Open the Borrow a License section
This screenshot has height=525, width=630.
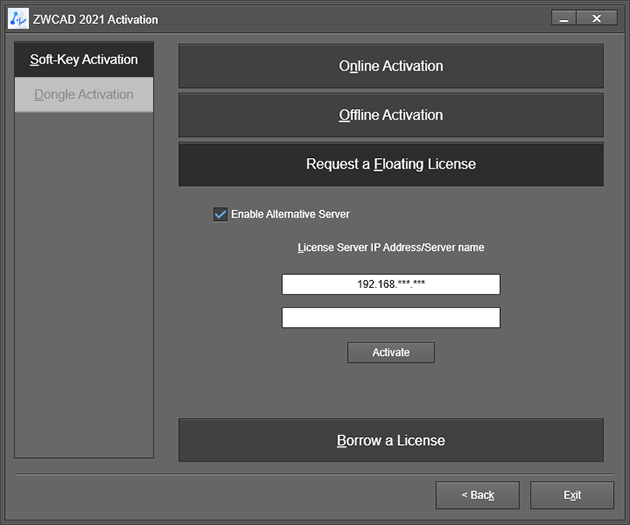coord(391,440)
